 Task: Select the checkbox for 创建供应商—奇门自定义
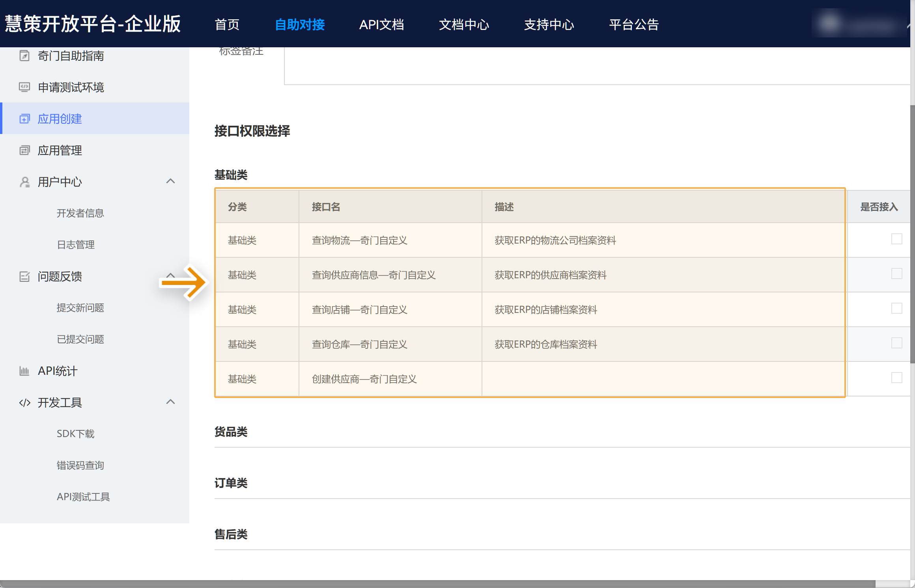896,378
